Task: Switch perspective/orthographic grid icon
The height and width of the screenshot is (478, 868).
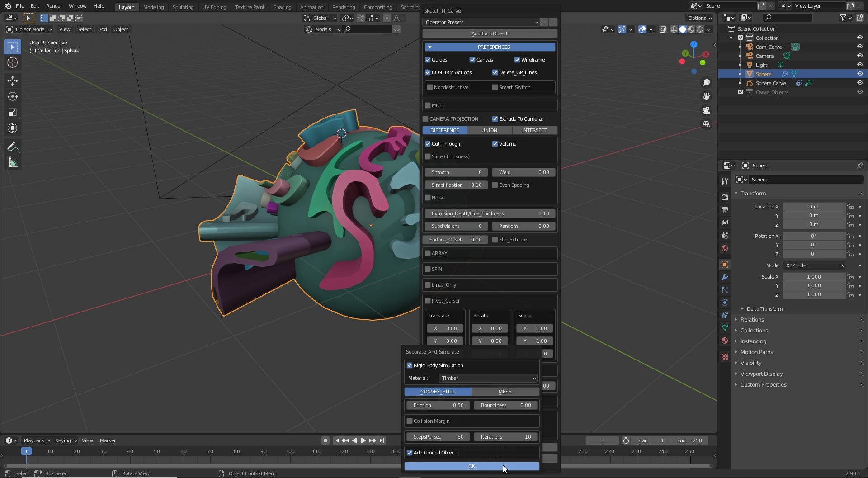Action: click(x=706, y=124)
